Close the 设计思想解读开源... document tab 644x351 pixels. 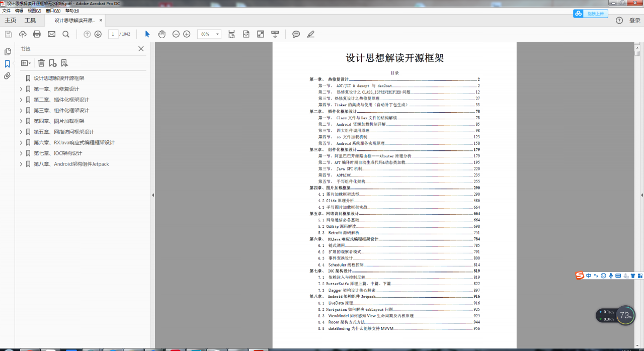coord(101,21)
